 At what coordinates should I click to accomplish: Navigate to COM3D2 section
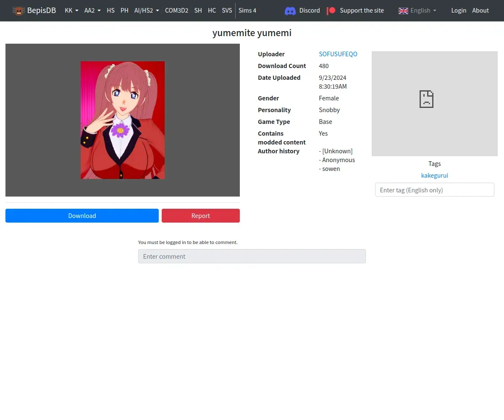(176, 10)
